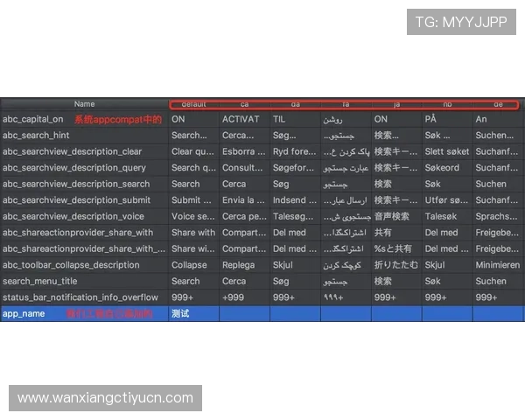Select the app_name key row
525x420 pixels.
pos(24,313)
